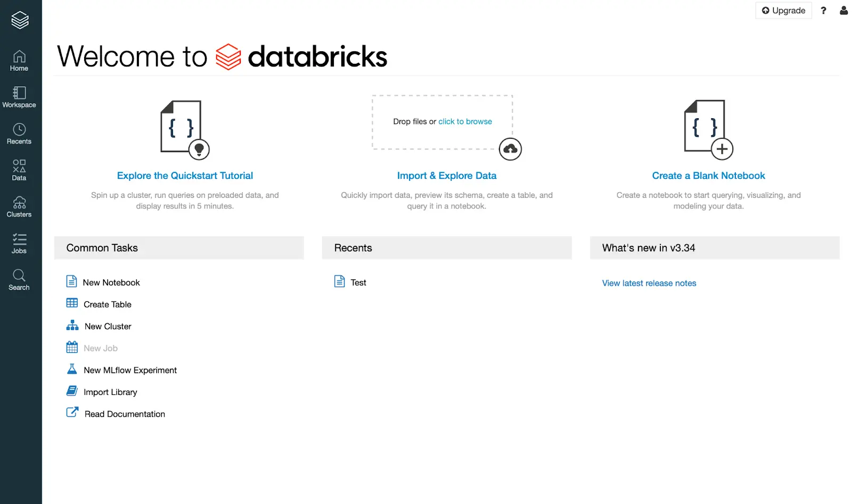This screenshot has height=504, width=852.
Task: Select New Cluster task text
Action: [x=108, y=326]
